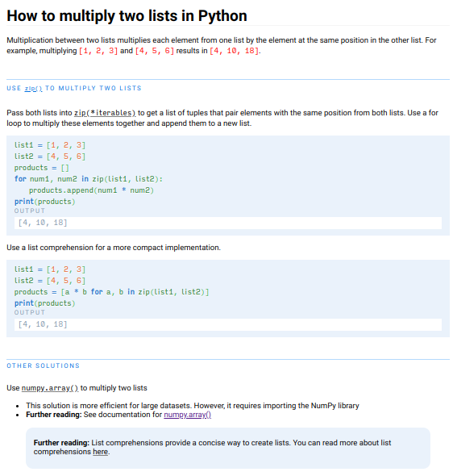This screenshot has height=476, width=457.
Task: Click 'list2 = [4, 5, 6]' in the second code block
Action: (50, 281)
